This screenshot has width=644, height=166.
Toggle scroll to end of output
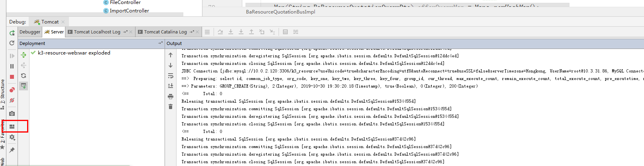[x=171, y=86]
